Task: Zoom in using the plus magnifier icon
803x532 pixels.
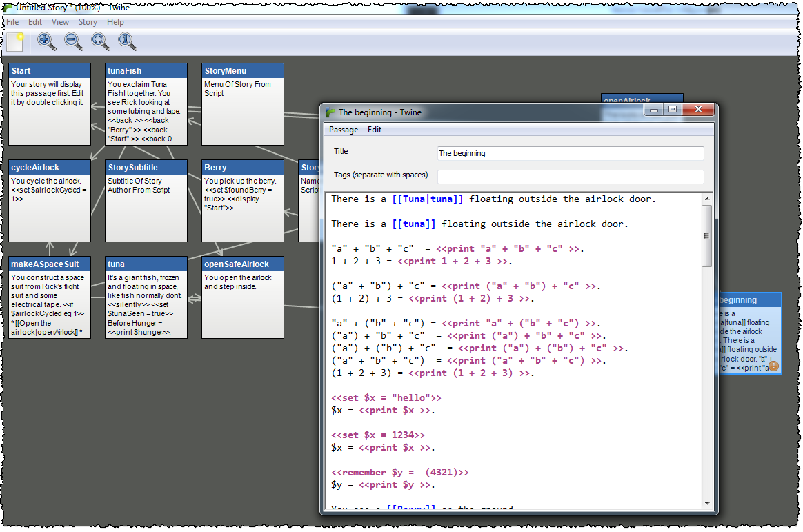Action: (x=46, y=42)
